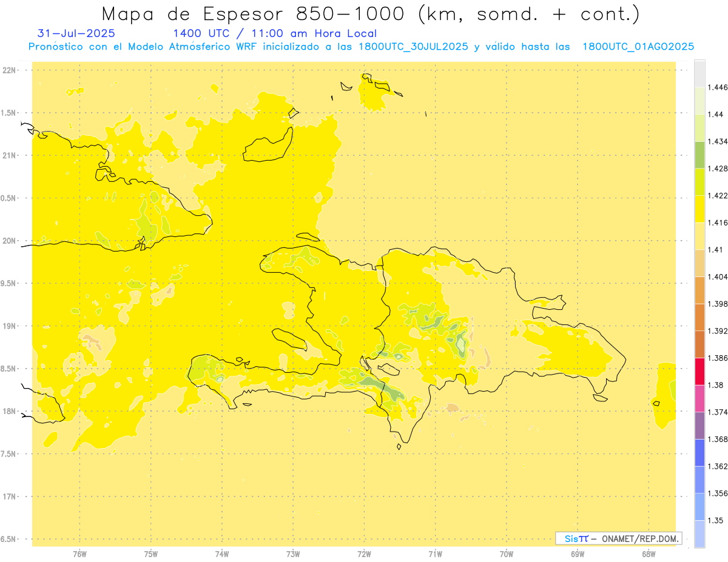Click the '19N' latitude label
The image size is (728, 562).
10,326
